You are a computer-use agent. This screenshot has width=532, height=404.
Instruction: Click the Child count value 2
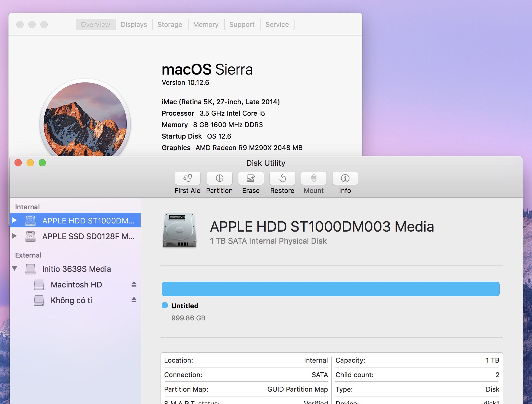click(497, 375)
